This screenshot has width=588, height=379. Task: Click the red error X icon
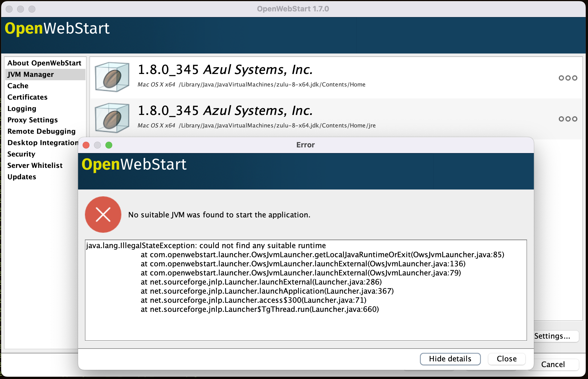pos(103,215)
